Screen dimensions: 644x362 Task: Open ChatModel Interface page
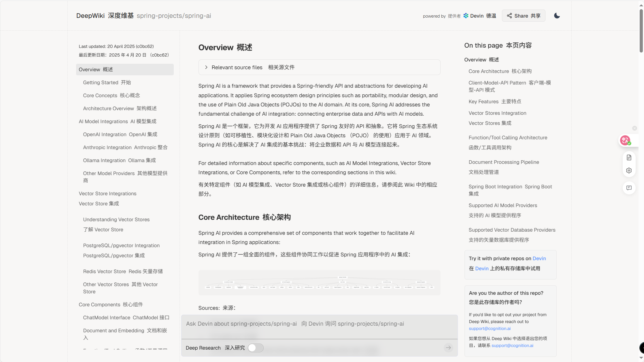126,318
